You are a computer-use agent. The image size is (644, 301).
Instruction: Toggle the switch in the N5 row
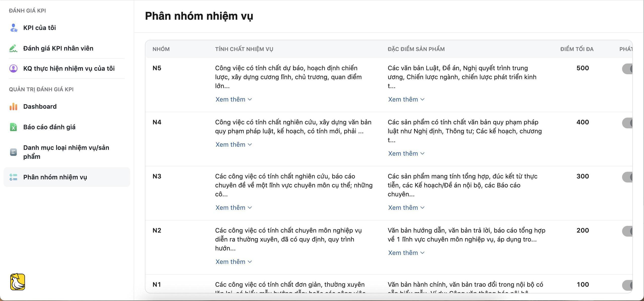(627, 69)
